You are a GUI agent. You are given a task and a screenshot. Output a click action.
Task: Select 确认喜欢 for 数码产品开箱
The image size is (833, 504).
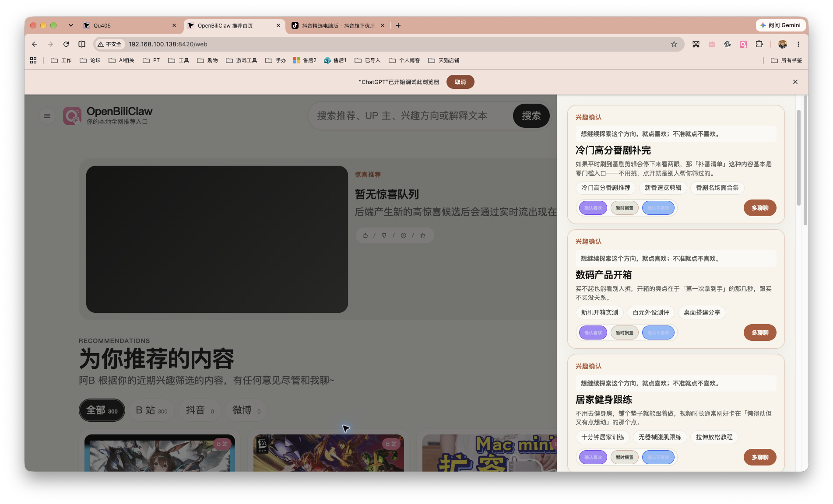(593, 332)
